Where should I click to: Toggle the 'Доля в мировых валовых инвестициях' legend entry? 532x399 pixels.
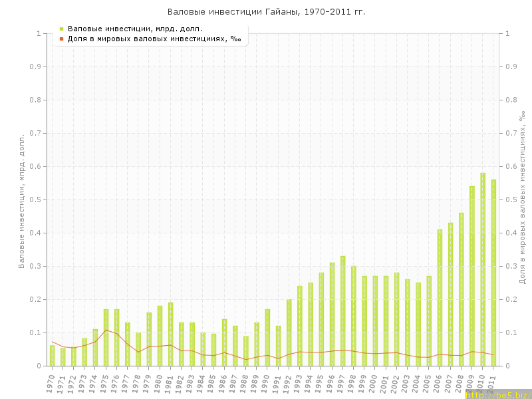pos(154,39)
